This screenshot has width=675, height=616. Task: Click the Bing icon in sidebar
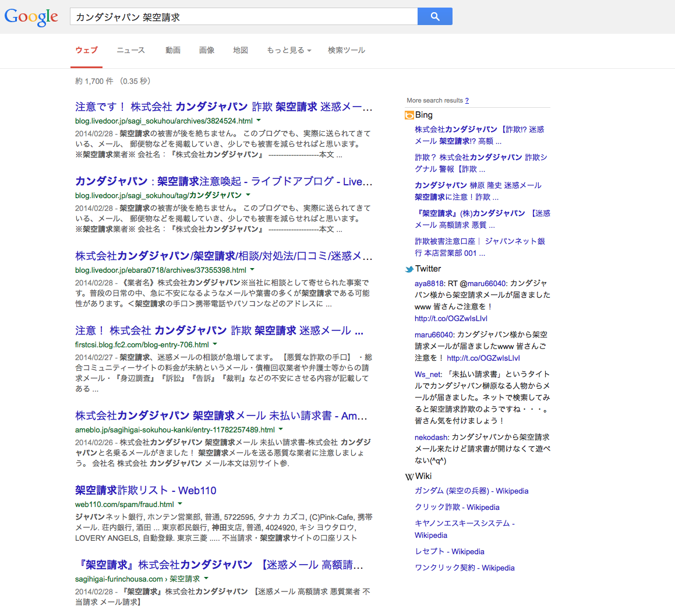[409, 115]
